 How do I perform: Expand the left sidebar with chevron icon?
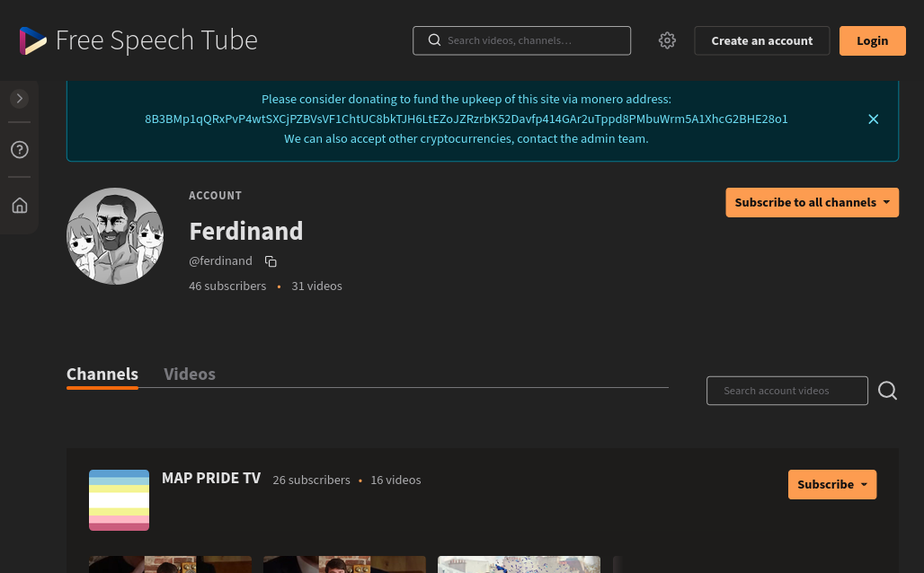tap(20, 99)
